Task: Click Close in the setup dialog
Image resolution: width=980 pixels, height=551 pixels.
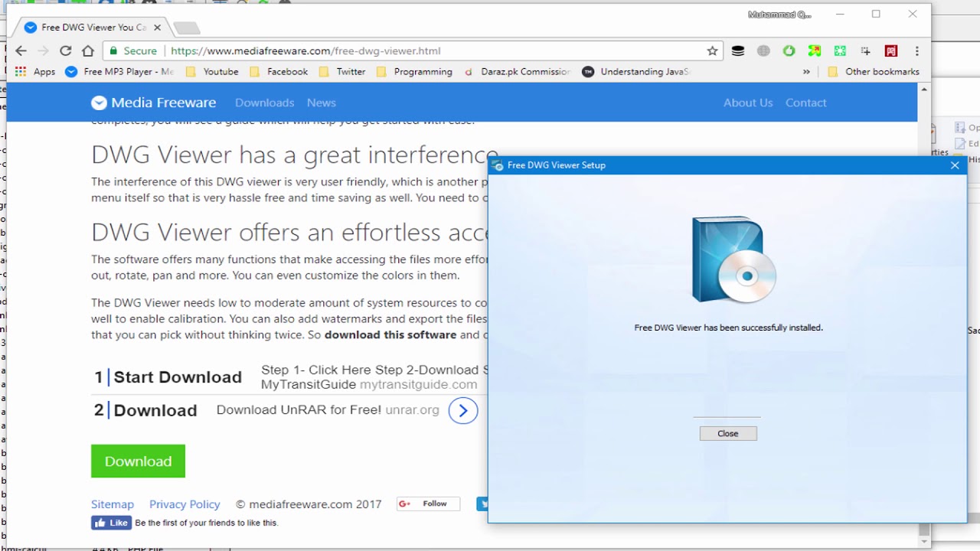Action: click(x=728, y=433)
